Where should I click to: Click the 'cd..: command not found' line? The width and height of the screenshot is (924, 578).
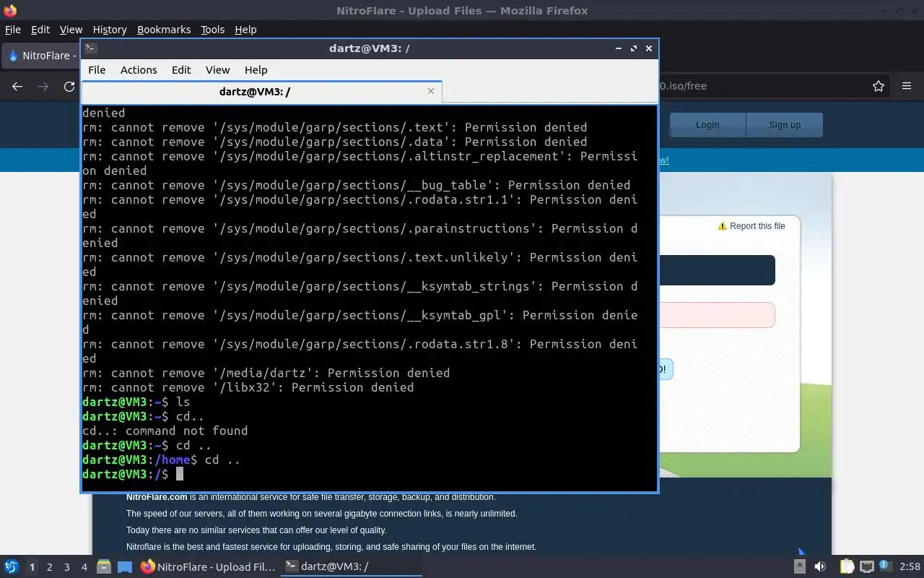[x=165, y=431]
